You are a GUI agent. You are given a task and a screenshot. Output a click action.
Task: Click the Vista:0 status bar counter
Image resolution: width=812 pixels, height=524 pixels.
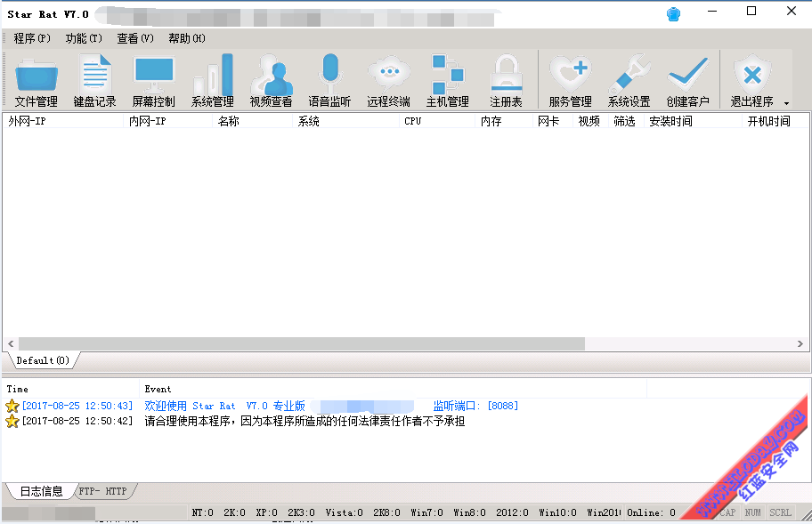[344, 512]
